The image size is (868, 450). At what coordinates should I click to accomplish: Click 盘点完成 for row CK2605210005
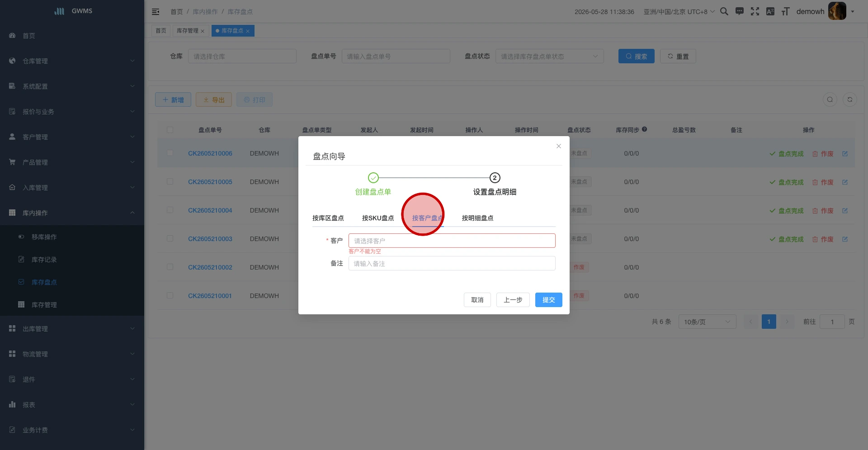pos(787,182)
